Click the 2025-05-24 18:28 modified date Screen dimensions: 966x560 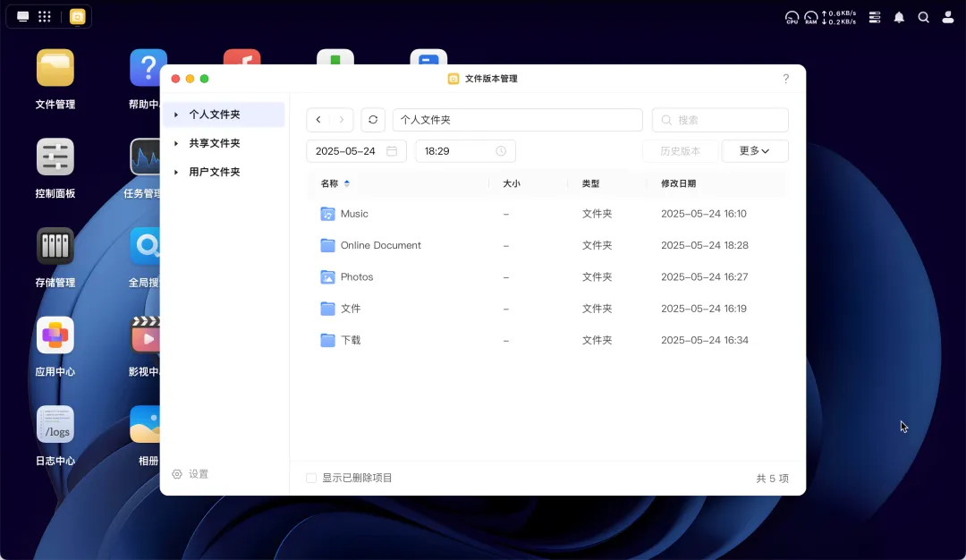(x=705, y=245)
